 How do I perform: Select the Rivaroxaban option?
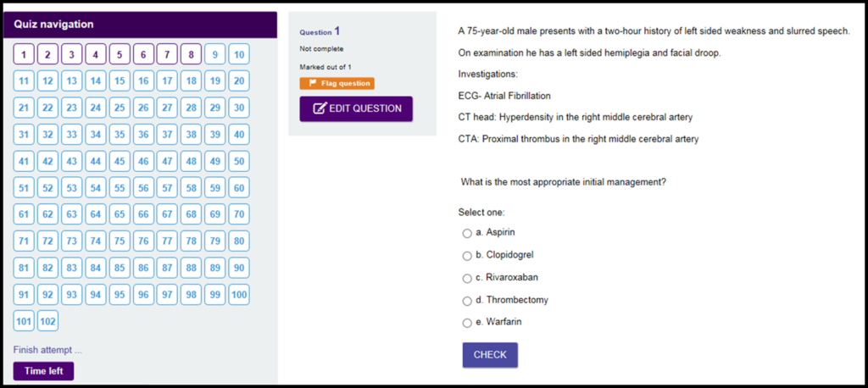point(467,279)
